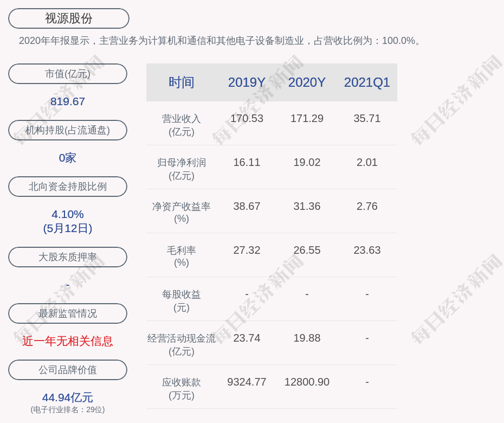Click the 每股收益 dash under 2021Q1
Image resolution: width=504 pixels, height=423 pixels.
click(367, 294)
